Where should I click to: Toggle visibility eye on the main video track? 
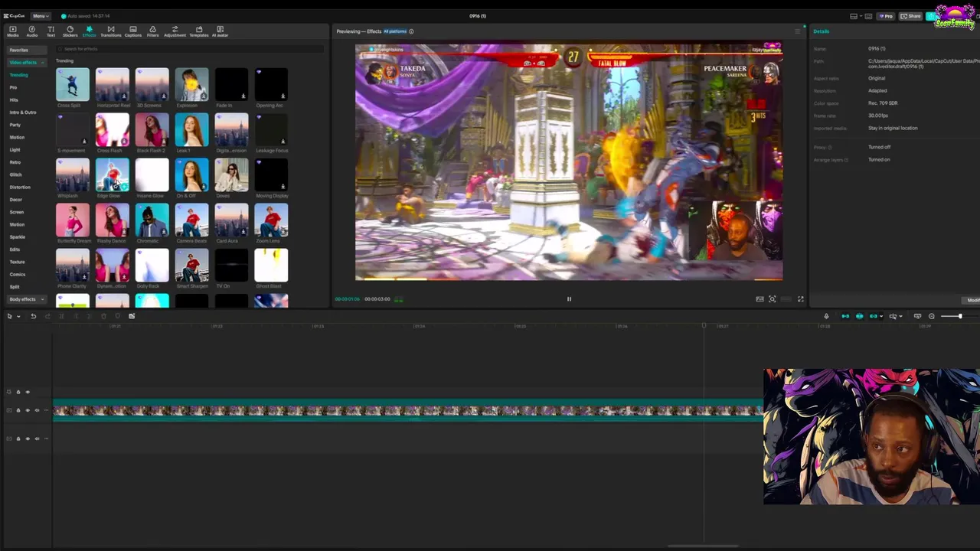(x=28, y=410)
